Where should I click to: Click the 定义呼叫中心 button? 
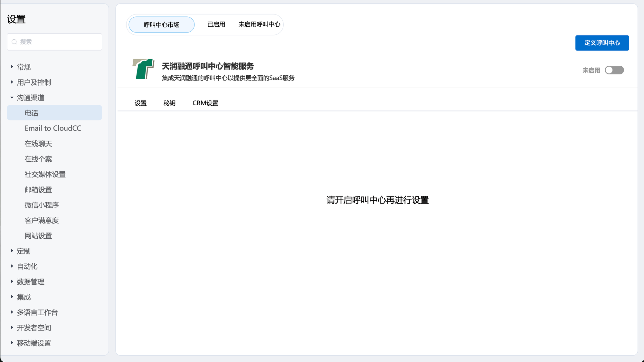602,43
